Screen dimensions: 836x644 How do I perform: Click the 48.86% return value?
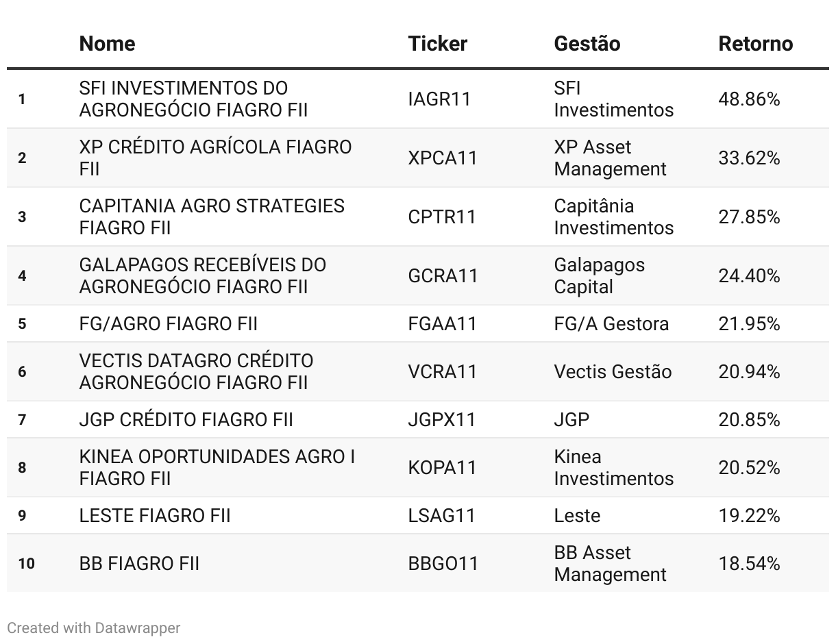pyautogui.click(x=749, y=99)
